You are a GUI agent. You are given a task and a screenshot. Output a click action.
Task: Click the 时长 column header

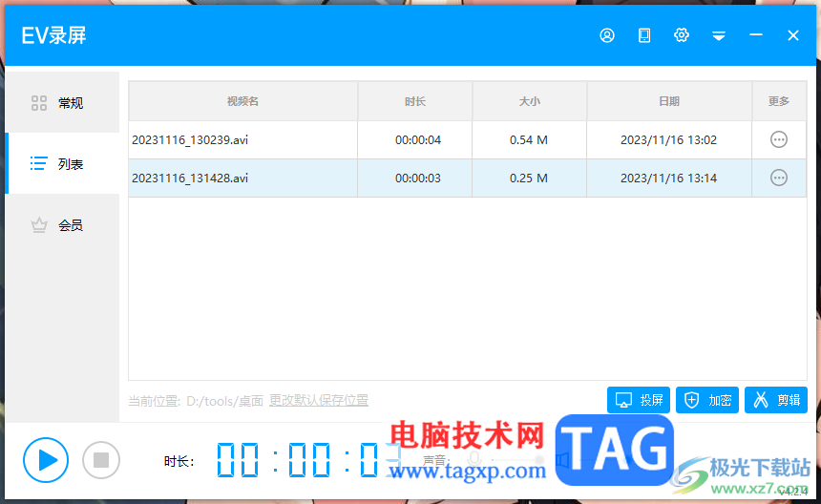coord(414,101)
